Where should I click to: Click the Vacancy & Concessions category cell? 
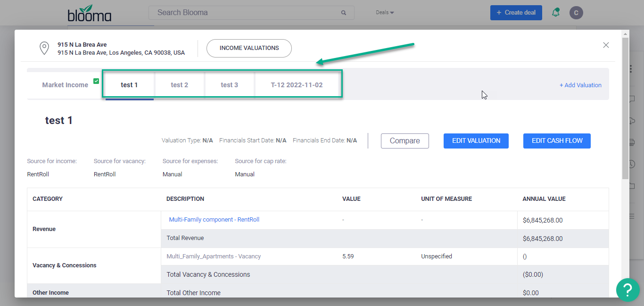click(x=94, y=265)
